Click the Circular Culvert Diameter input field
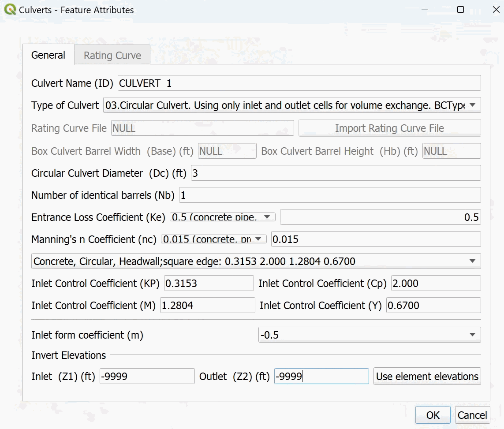Screen dimensions: 504x429 click(335, 173)
